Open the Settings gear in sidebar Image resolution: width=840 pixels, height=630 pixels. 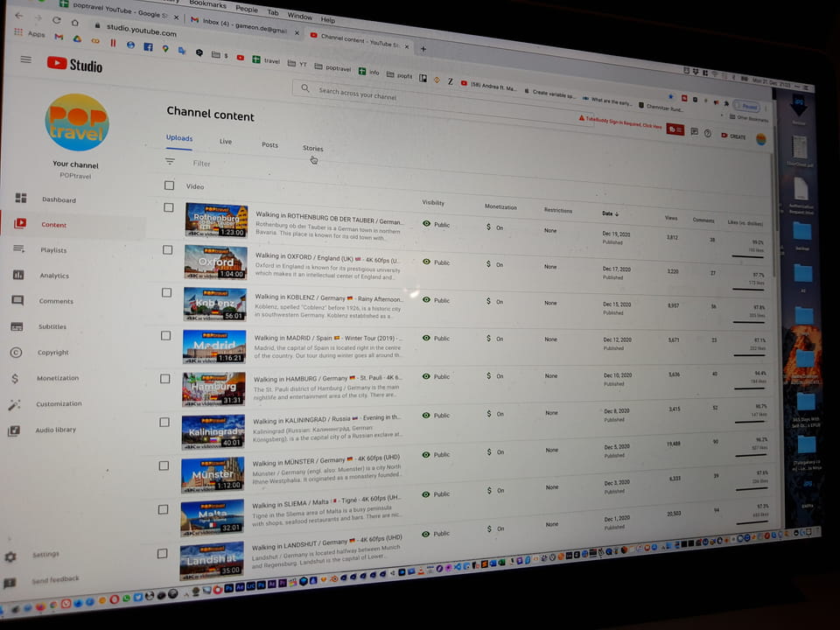coord(10,556)
